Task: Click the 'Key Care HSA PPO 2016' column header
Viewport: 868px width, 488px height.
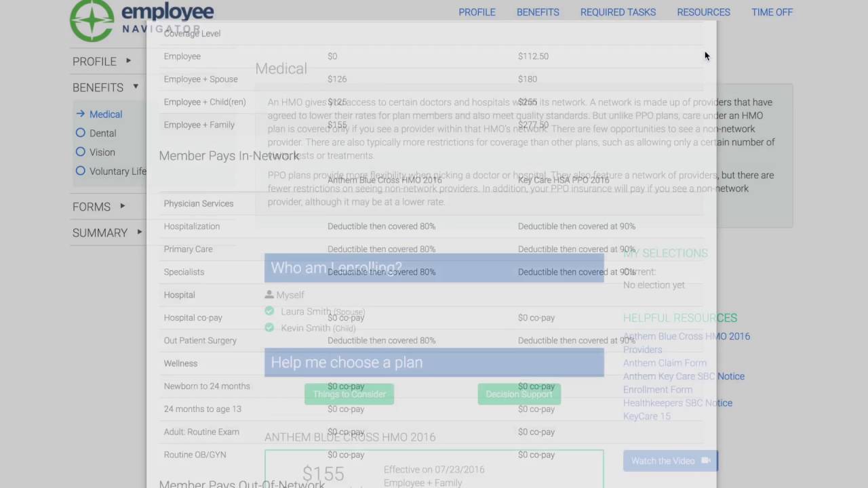Action: (x=564, y=180)
